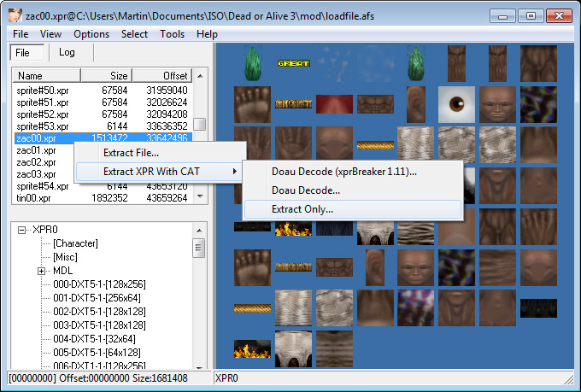Viewport: 581px width, 392px height.
Task: Switch to the Log tab
Action: pos(67,52)
